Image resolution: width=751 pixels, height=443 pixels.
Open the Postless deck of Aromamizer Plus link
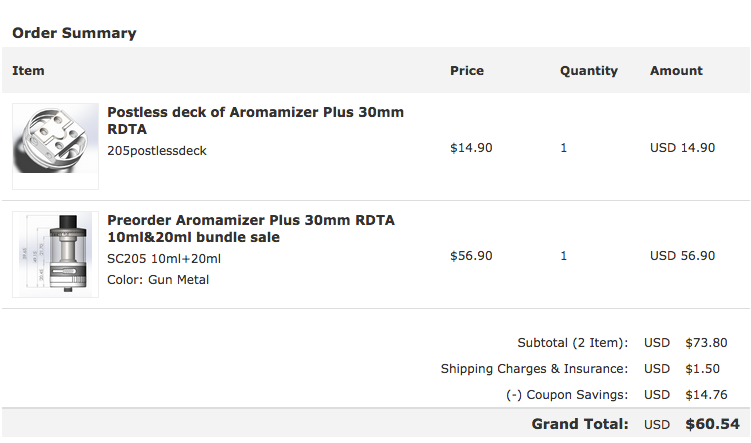[255, 120]
